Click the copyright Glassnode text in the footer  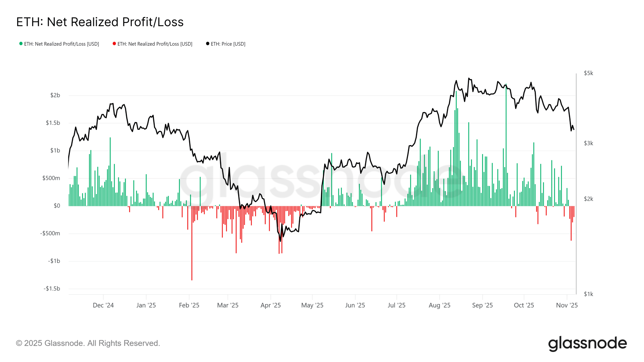tap(88, 343)
